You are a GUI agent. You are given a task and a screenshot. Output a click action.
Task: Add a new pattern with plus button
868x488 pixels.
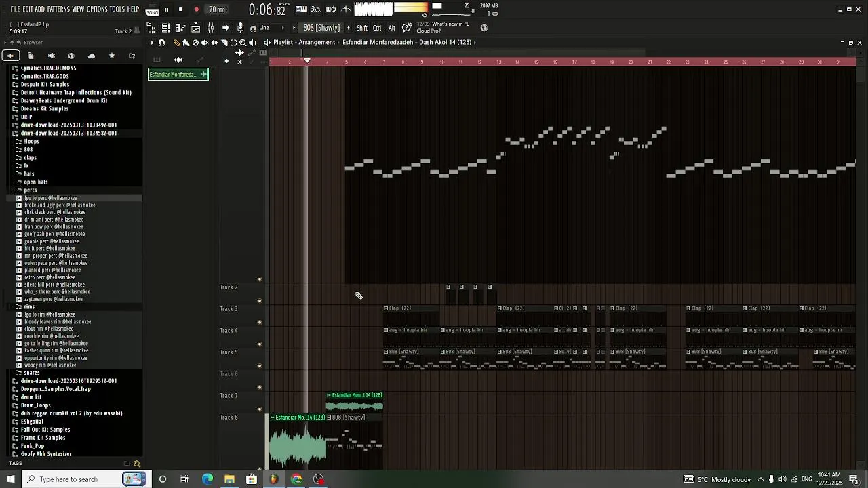[x=349, y=28]
